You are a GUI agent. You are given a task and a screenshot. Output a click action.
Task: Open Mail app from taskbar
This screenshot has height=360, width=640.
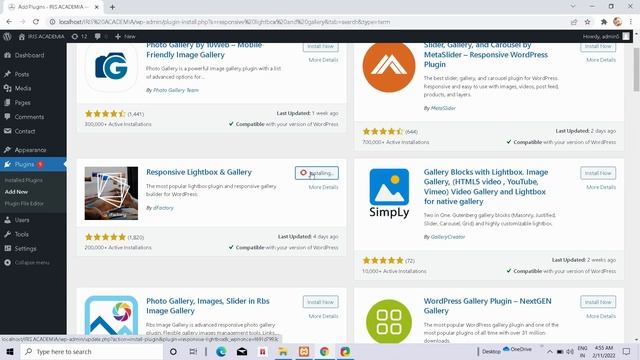click(242, 351)
